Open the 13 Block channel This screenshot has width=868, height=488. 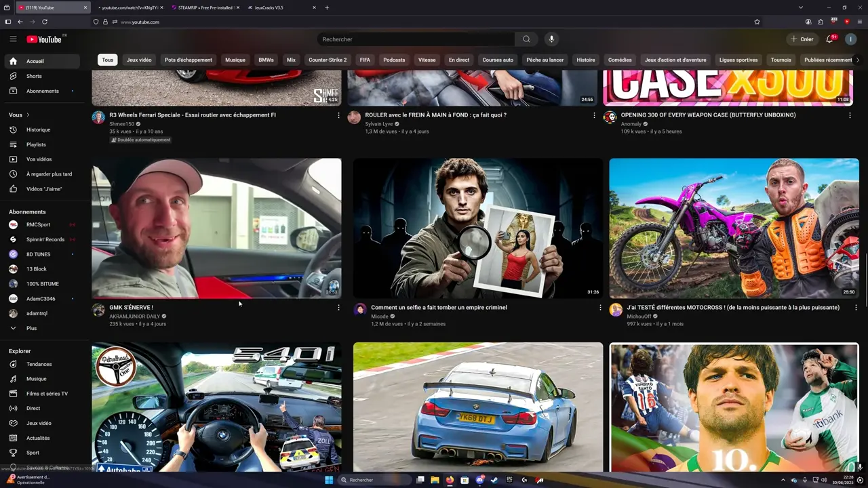click(x=41, y=269)
